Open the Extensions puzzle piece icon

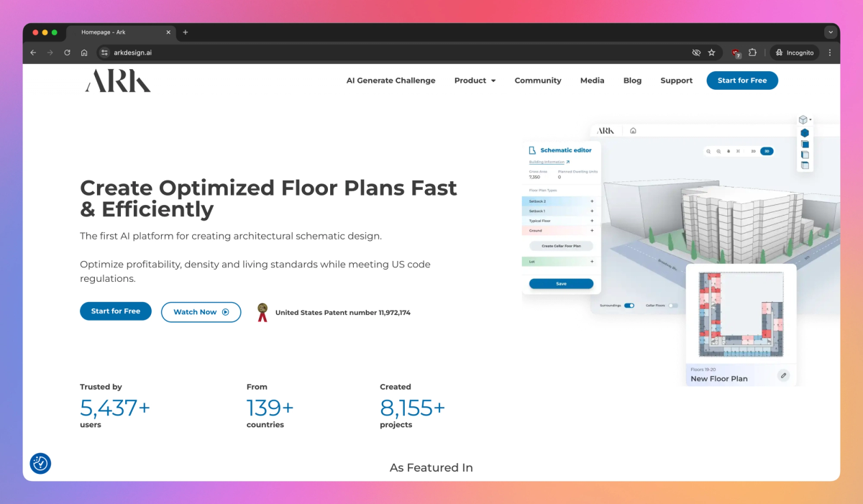(752, 52)
